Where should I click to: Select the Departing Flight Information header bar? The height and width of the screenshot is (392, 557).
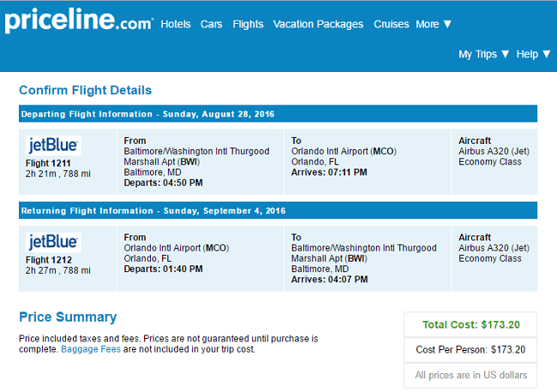coord(278,114)
